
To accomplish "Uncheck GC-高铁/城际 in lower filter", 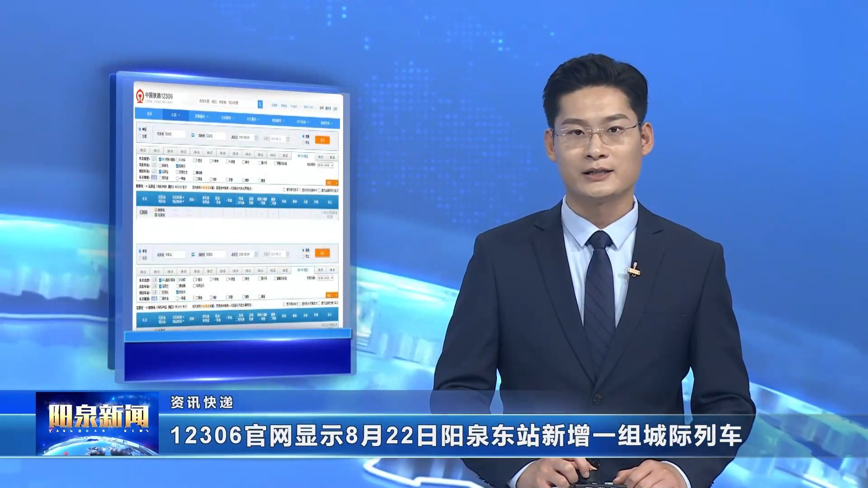I will click(160, 280).
